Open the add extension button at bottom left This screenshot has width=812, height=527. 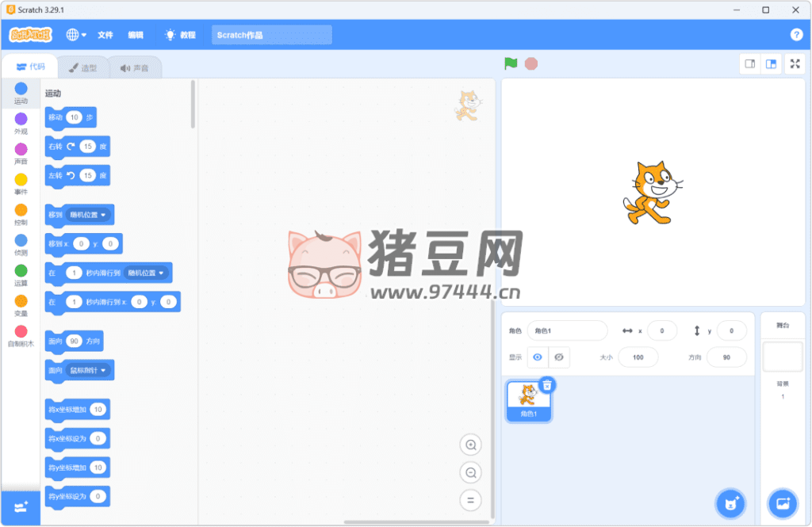coord(20,506)
